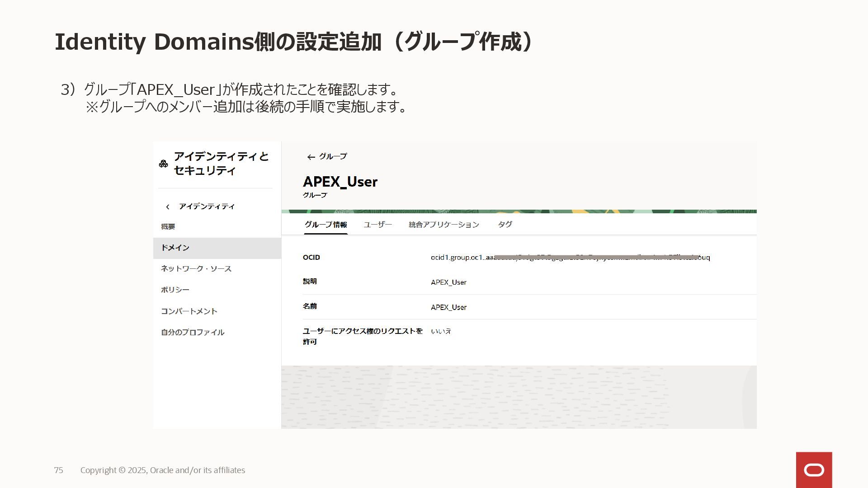868x488 pixels.
Task: Open 自分のプロファイル in the sidebar
Action: 193,332
